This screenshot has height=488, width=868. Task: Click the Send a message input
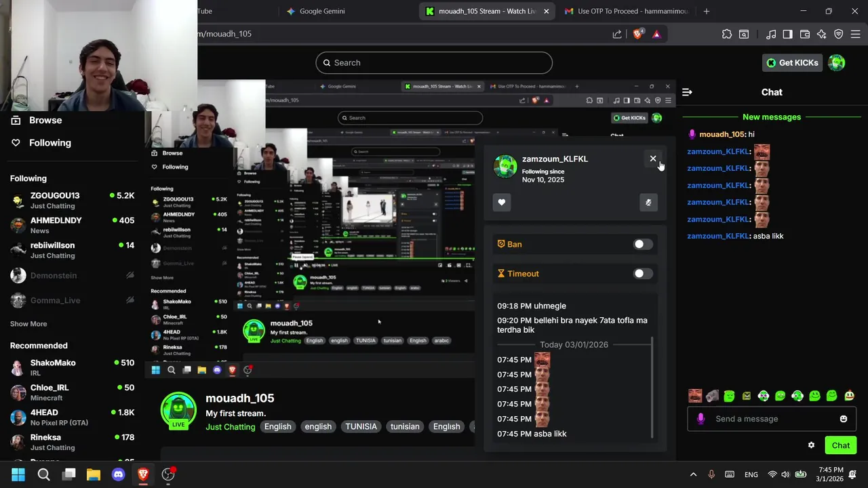772,419
